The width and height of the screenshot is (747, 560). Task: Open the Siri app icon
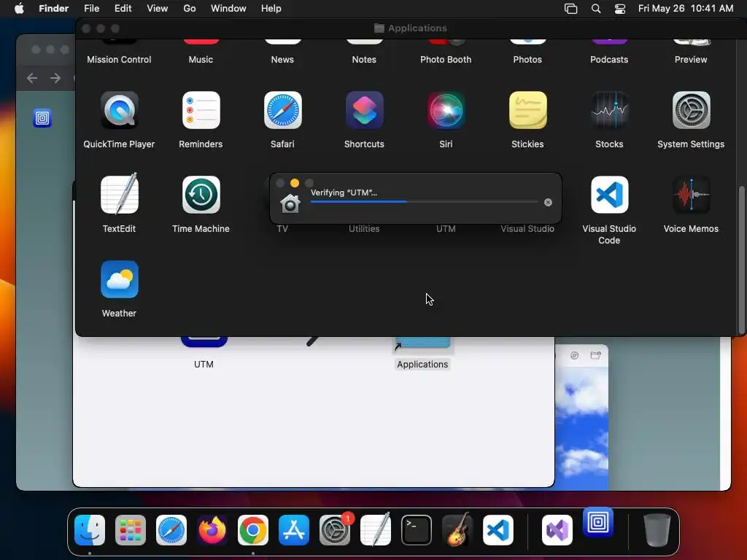pos(446,111)
